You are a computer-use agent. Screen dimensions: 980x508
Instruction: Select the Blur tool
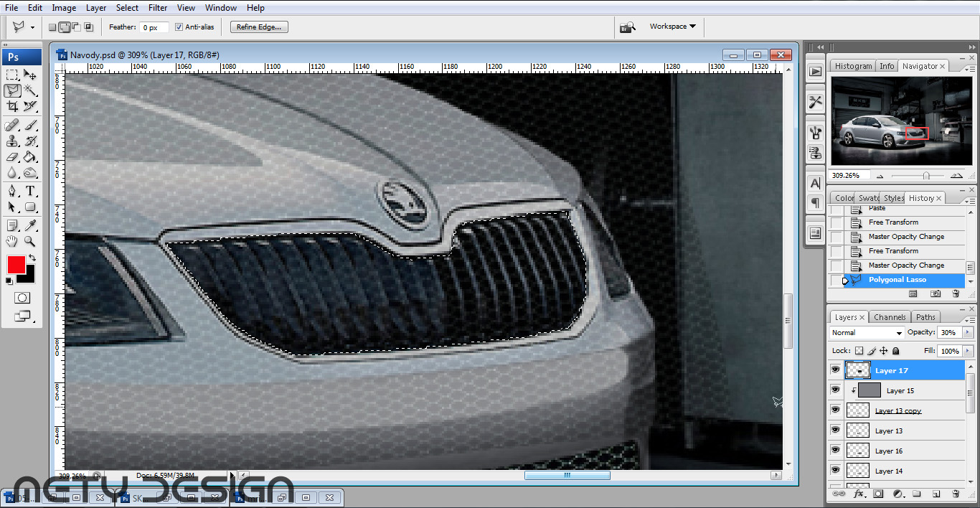[12, 172]
